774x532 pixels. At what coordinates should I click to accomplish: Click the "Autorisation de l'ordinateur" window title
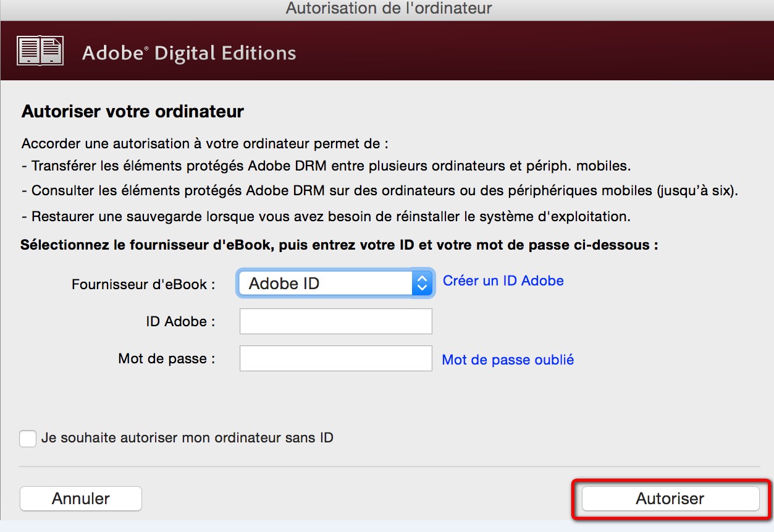coord(389,9)
